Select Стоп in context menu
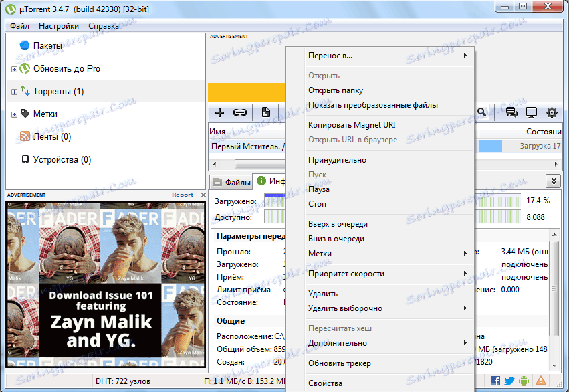 pyautogui.click(x=388, y=204)
